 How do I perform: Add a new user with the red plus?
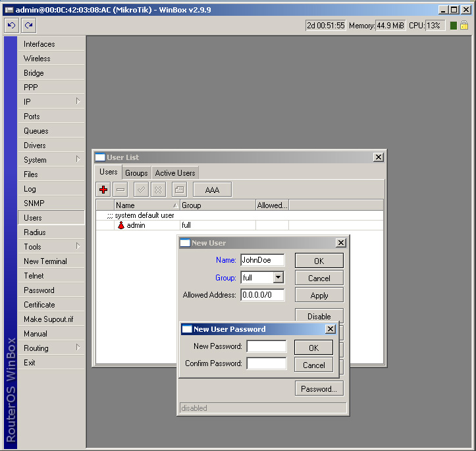(x=103, y=190)
